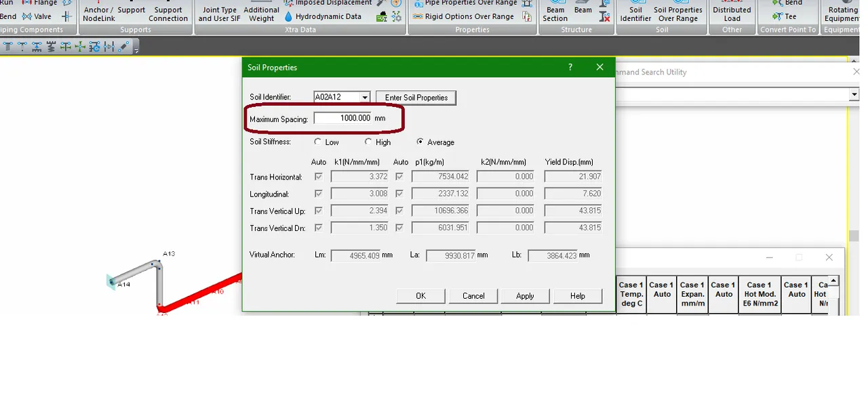Open the Soil Identifier A02A12 dropdown
868x420 pixels.
(x=365, y=98)
